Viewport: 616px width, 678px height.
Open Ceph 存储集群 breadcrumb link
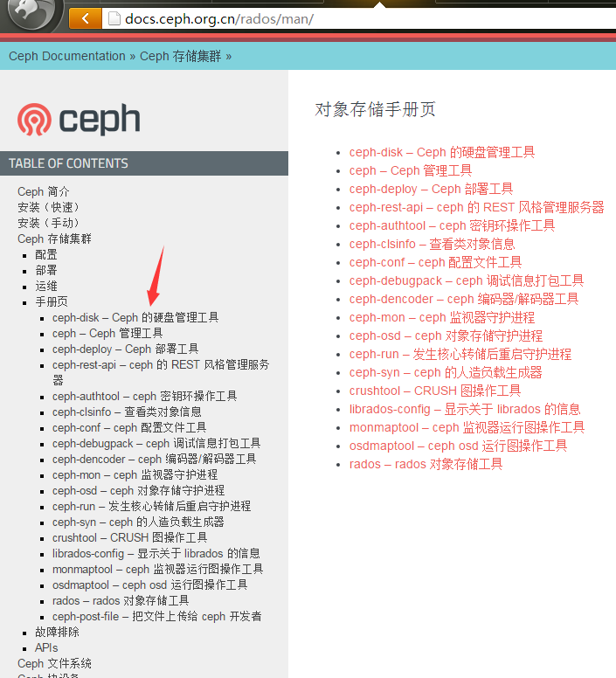coord(180,56)
